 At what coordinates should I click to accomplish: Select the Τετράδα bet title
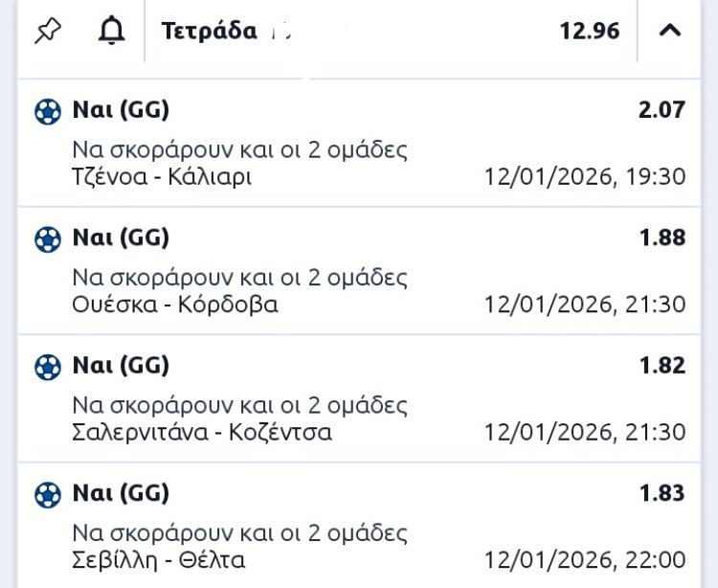209,31
